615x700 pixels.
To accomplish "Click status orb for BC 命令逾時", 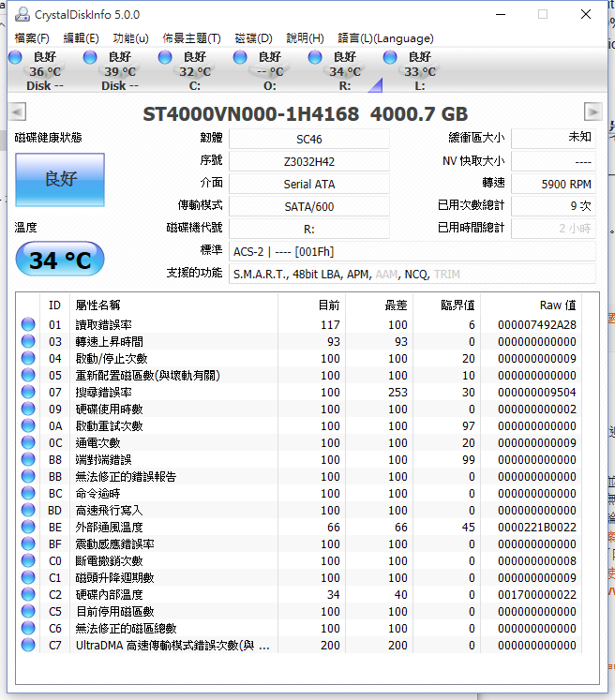I will [x=28, y=493].
